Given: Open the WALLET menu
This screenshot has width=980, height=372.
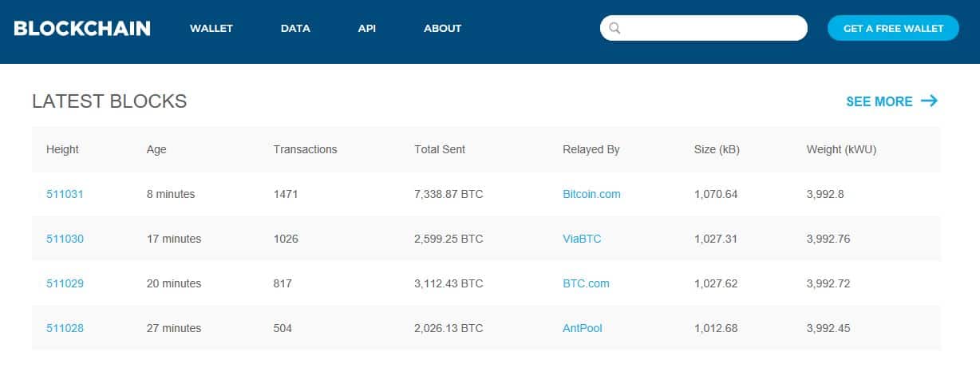Looking at the screenshot, I should pos(211,28).
